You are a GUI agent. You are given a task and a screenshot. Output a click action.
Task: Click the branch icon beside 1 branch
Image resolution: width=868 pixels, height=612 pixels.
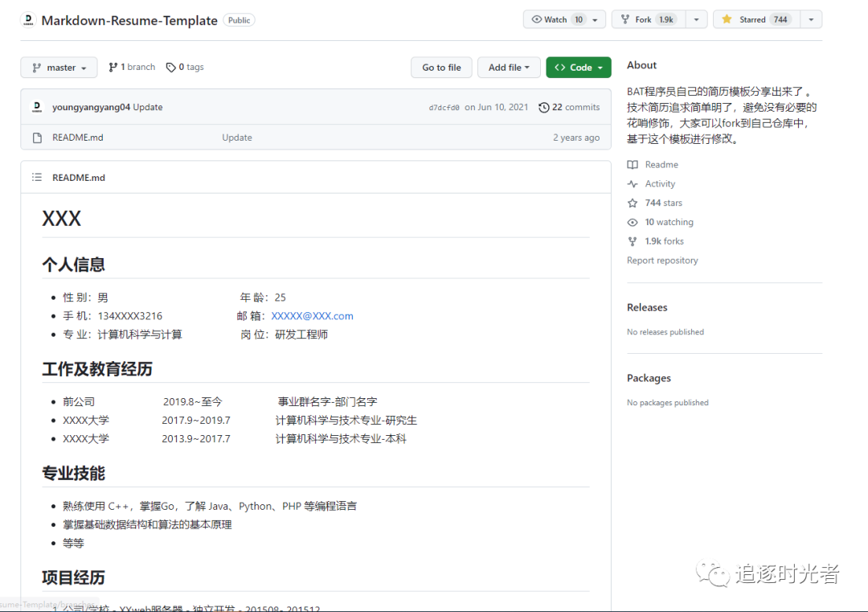coord(113,67)
